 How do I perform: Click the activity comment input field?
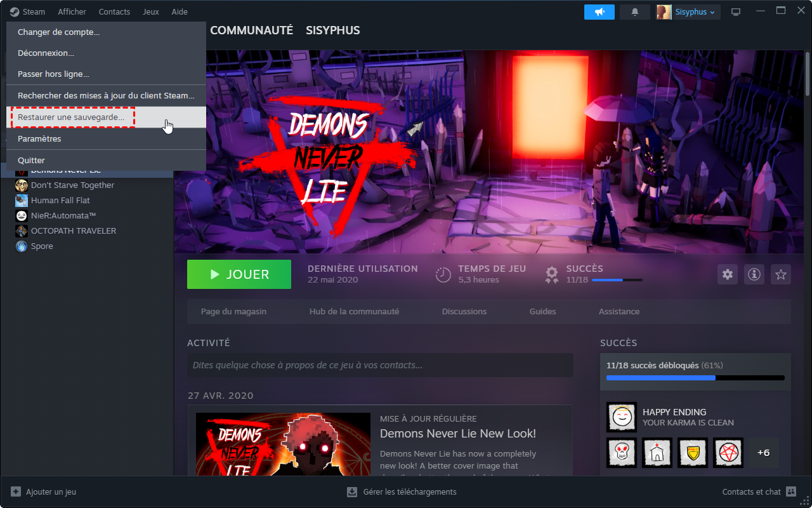(x=380, y=366)
